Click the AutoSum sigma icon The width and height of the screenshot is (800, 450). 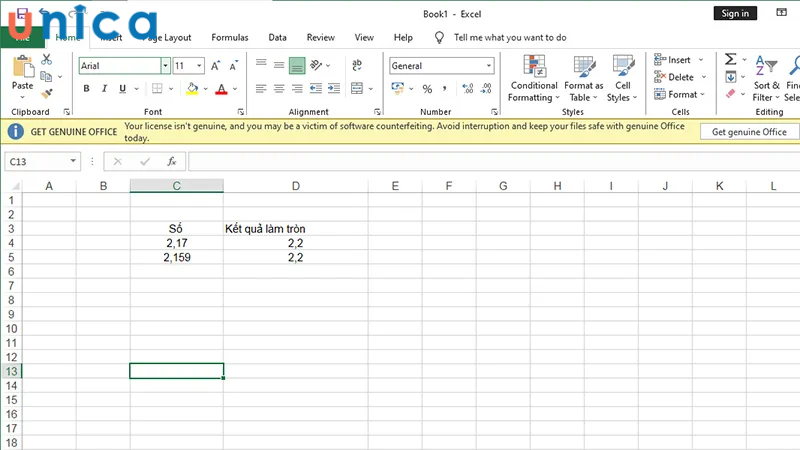pos(730,60)
